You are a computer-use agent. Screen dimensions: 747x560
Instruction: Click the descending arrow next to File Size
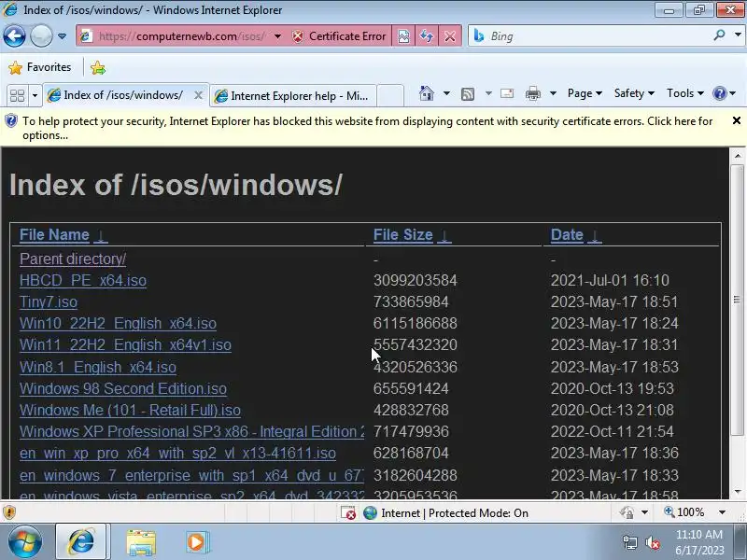(x=444, y=236)
